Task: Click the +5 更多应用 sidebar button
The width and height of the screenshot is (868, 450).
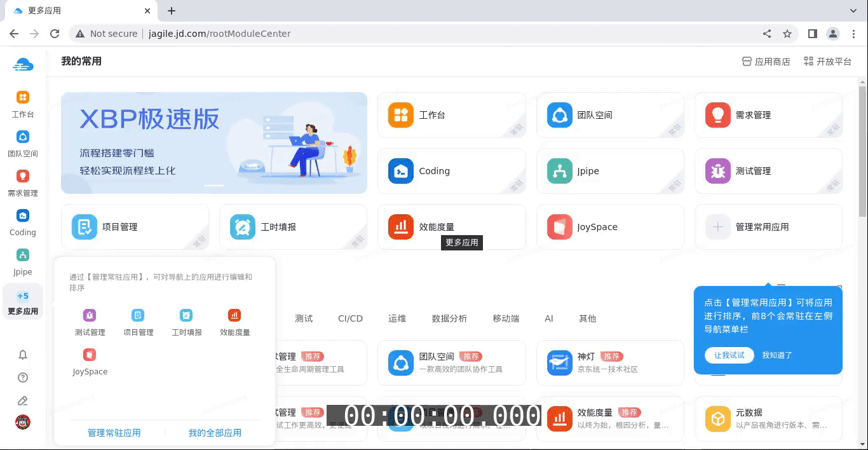Action: tap(23, 303)
